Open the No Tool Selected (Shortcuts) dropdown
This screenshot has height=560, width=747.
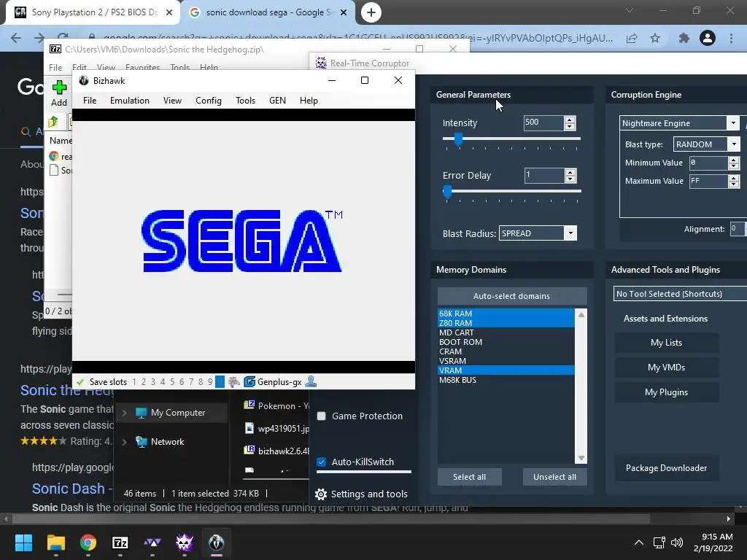[x=680, y=294]
